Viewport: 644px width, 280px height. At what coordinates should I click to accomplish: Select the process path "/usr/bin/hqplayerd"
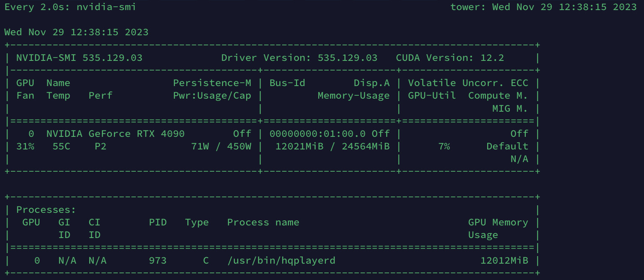click(281, 260)
